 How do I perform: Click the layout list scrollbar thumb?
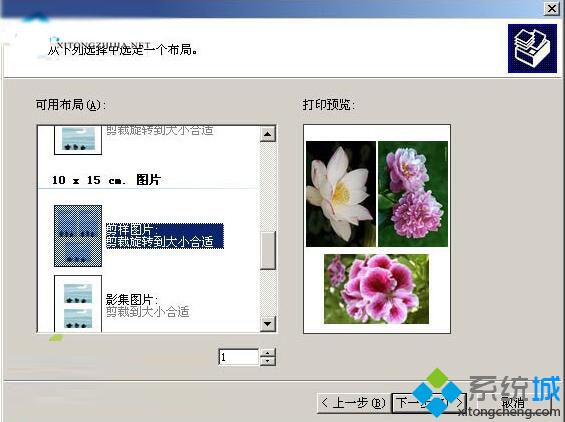[x=268, y=250]
